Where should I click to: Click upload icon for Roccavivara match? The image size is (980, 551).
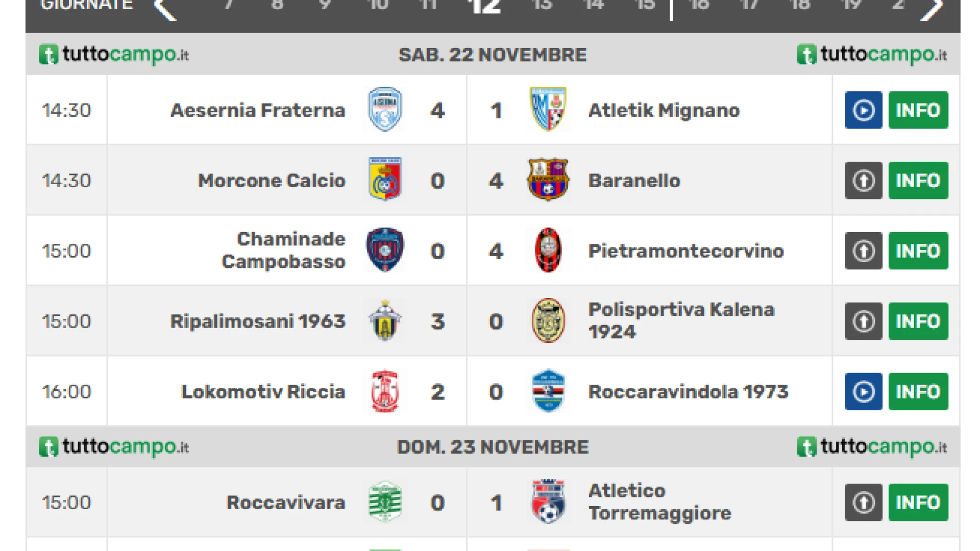pos(863,503)
